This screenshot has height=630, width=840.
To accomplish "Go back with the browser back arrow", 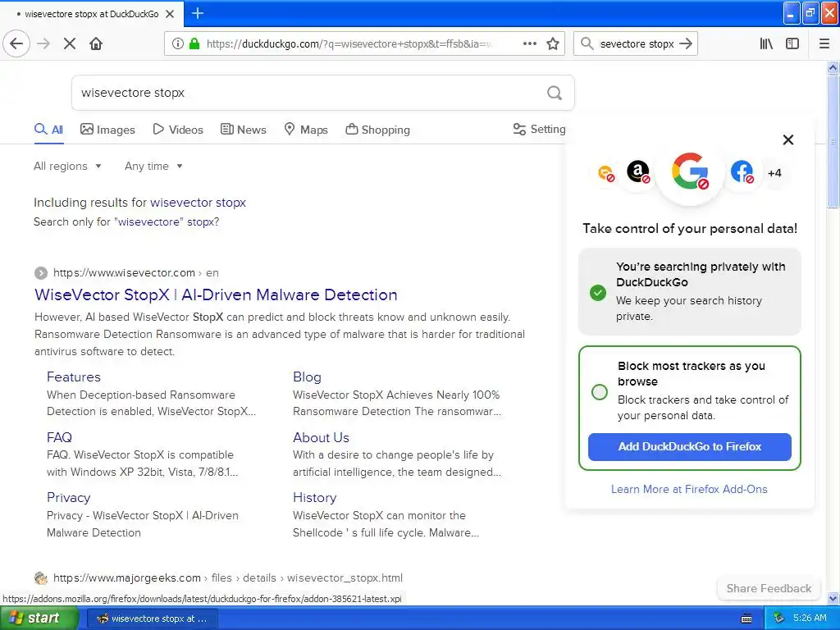I will click(x=16, y=43).
